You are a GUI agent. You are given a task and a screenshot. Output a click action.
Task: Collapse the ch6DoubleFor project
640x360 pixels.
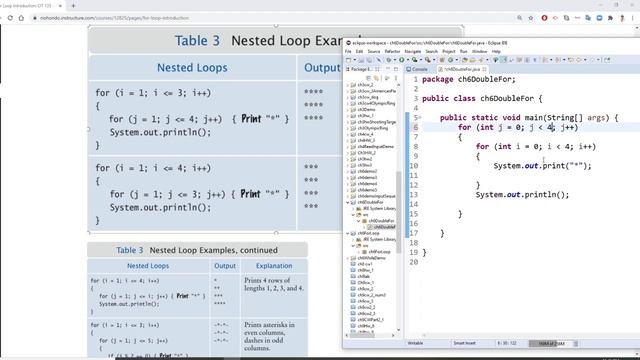point(348,202)
